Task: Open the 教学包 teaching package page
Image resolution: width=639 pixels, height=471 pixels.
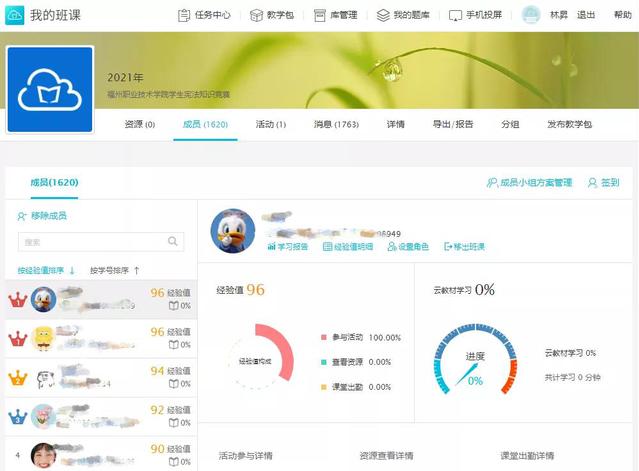Action: tap(272, 15)
